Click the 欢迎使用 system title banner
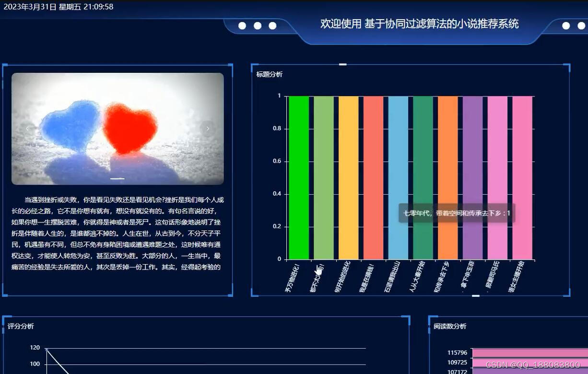The width and height of the screenshot is (588, 374). 420,24
